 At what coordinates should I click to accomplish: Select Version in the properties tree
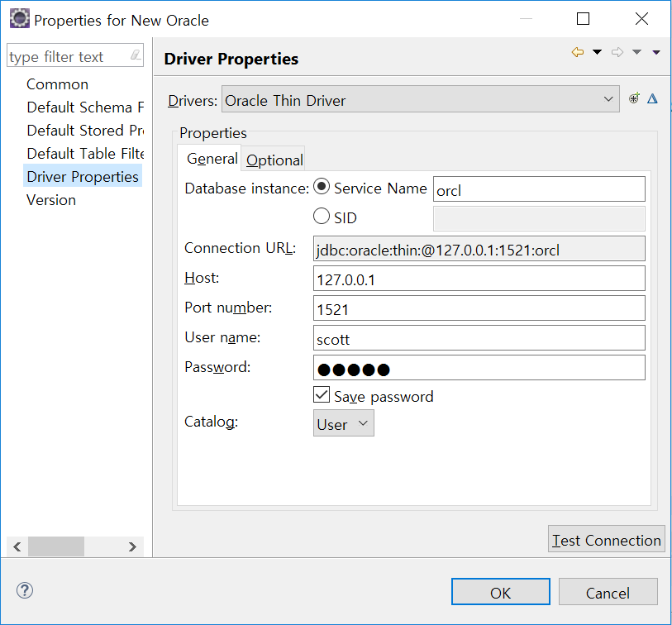click(51, 200)
